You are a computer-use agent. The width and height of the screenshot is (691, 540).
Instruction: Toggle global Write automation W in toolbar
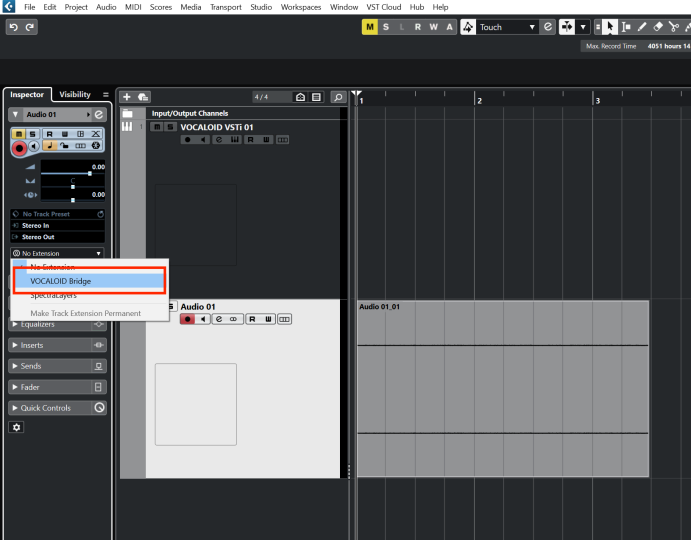tap(434, 27)
